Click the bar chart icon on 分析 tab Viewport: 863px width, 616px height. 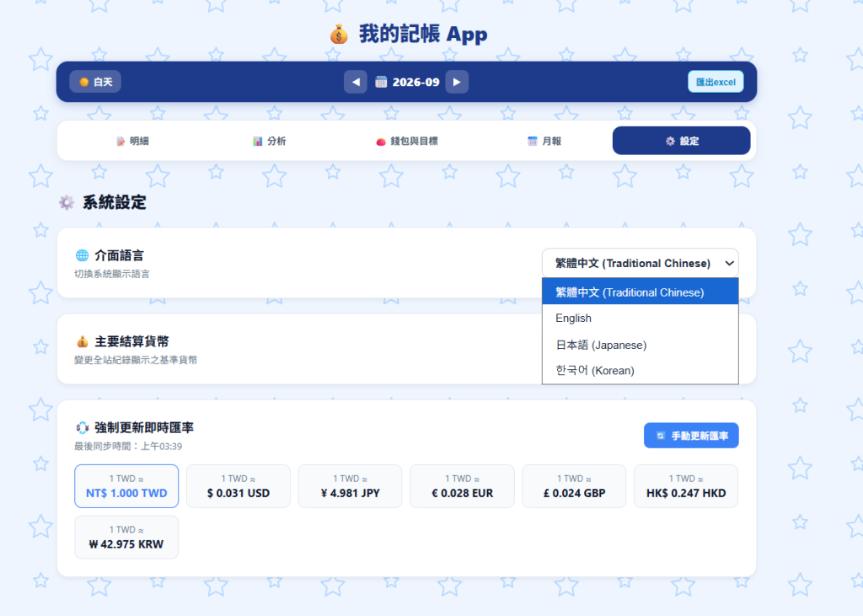[x=258, y=142]
